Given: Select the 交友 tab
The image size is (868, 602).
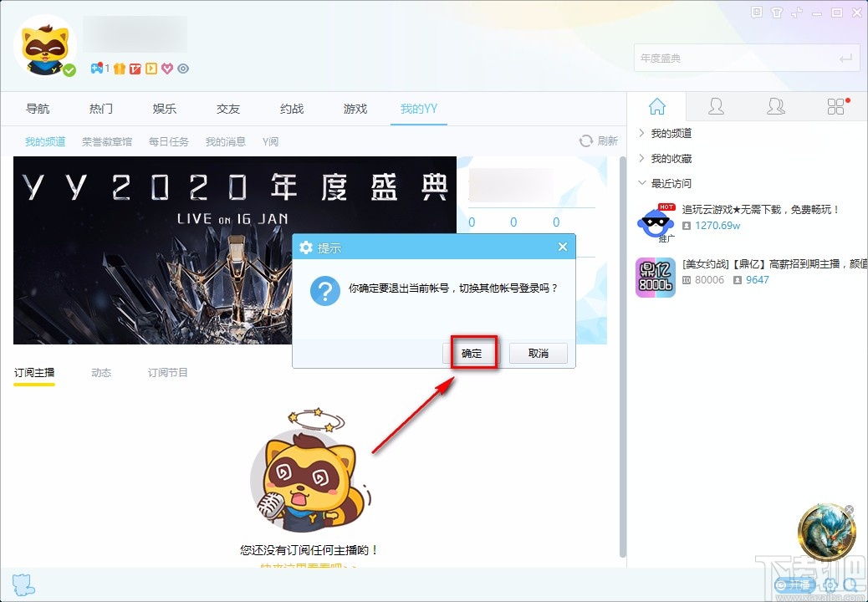Looking at the screenshot, I should (228, 109).
